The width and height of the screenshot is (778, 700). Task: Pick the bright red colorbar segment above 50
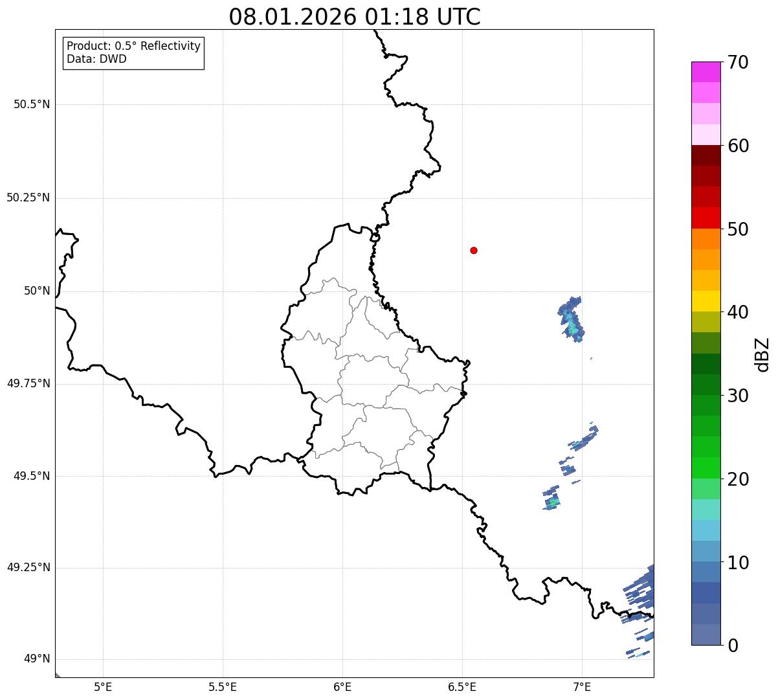(706, 218)
